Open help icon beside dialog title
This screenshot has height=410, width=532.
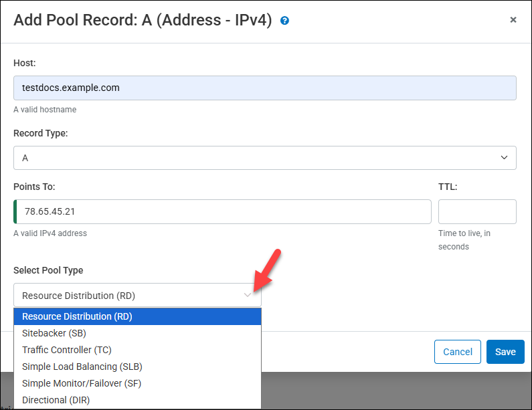coord(284,21)
